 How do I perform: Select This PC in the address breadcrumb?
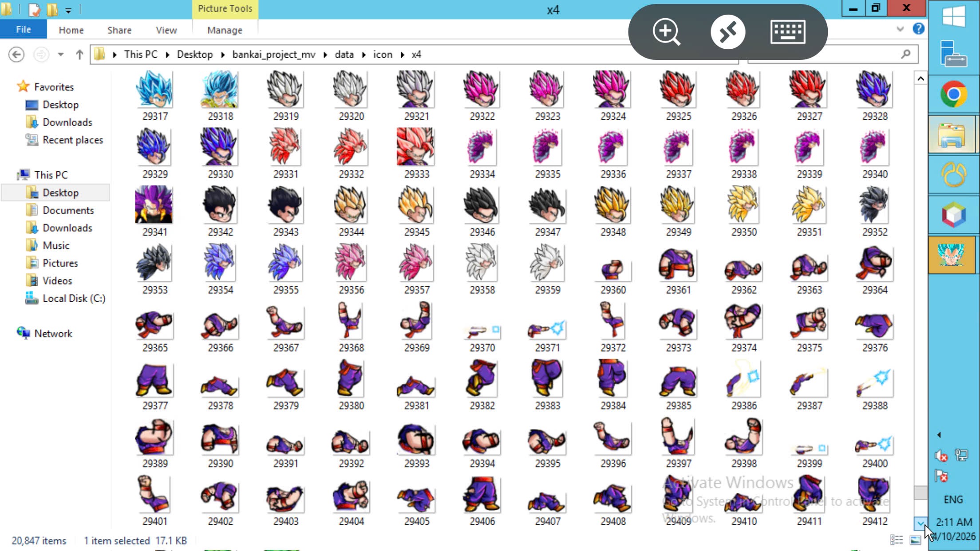pos(141,55)
